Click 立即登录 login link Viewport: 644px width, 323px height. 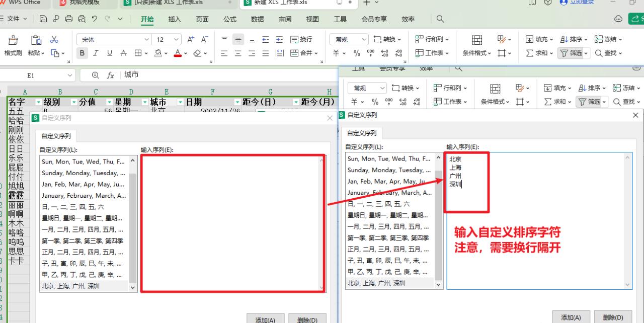click(x=577, y=3)
